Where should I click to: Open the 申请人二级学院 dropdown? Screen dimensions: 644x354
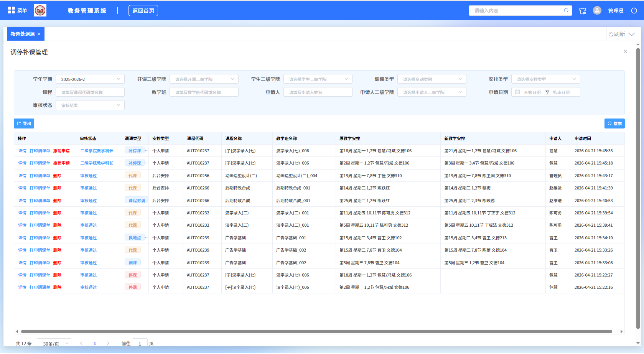pyautogui.click(x=432, y=92)
